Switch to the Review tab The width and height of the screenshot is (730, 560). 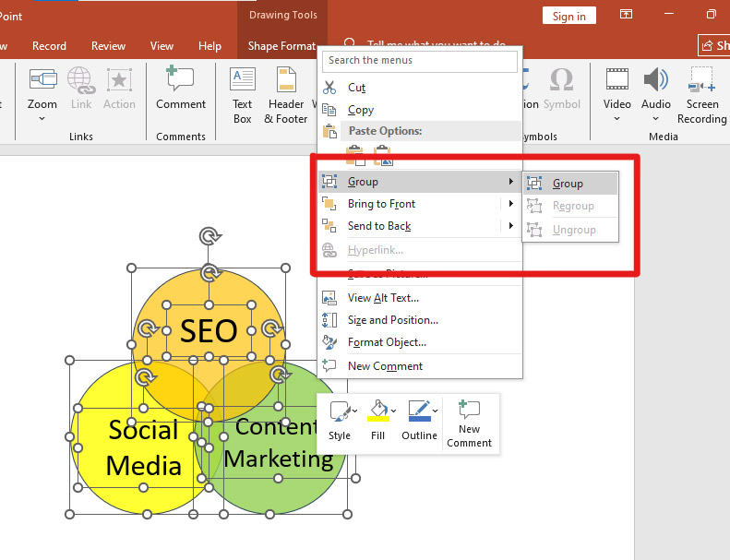[108, 46]
